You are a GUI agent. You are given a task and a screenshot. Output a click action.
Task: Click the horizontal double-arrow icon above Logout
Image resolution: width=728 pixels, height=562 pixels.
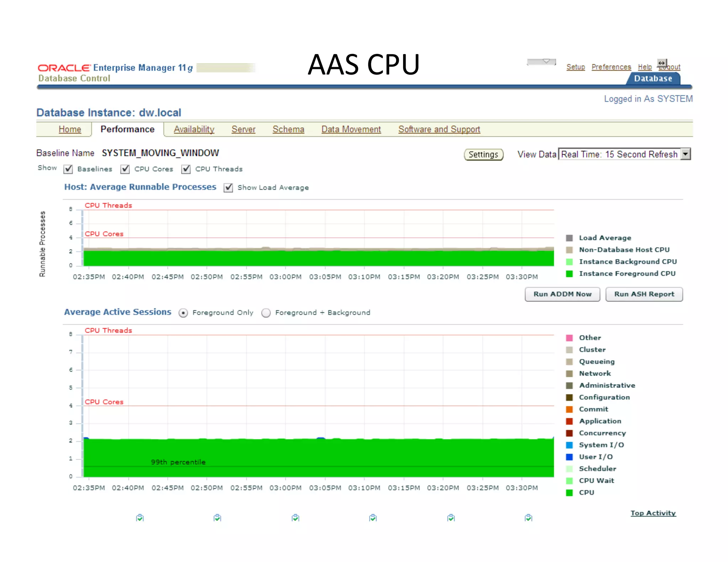[x=662, y=63]
